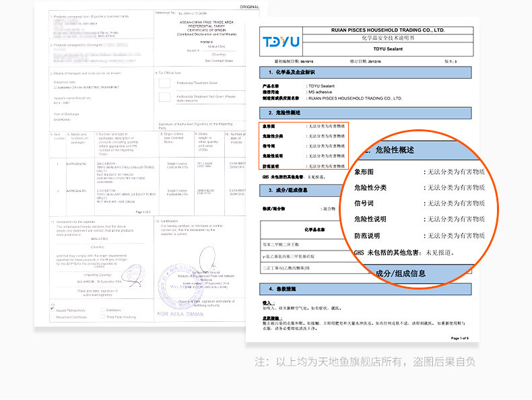
Task: Click the ASEAN-CHINA FREE TRADE AREA title
Action: (x=206, y=22)
